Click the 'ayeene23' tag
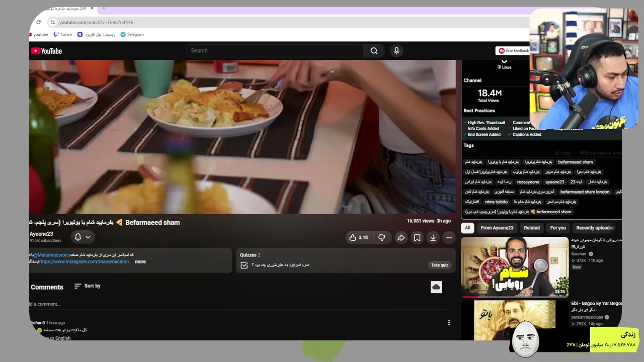Screen dimensions: 644x362 (x=555, y=182)
